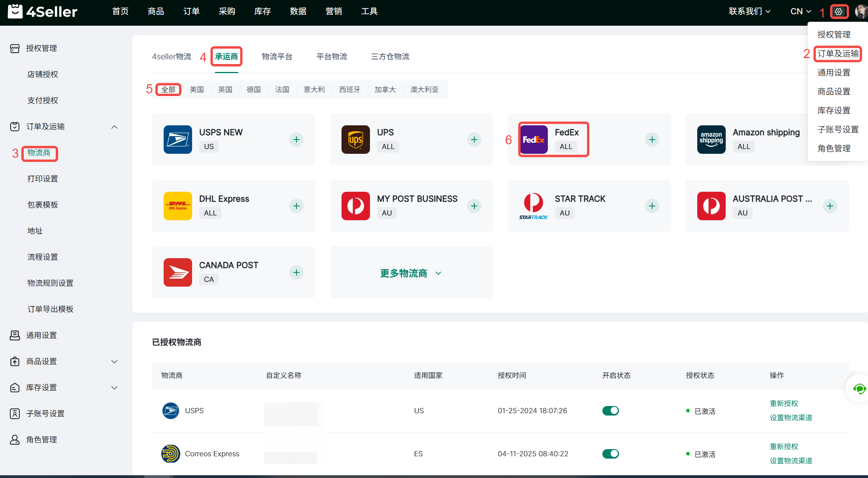868x478 pixels.
Task: Click the plus icon for CANADA POST
Action: (296, 272)
